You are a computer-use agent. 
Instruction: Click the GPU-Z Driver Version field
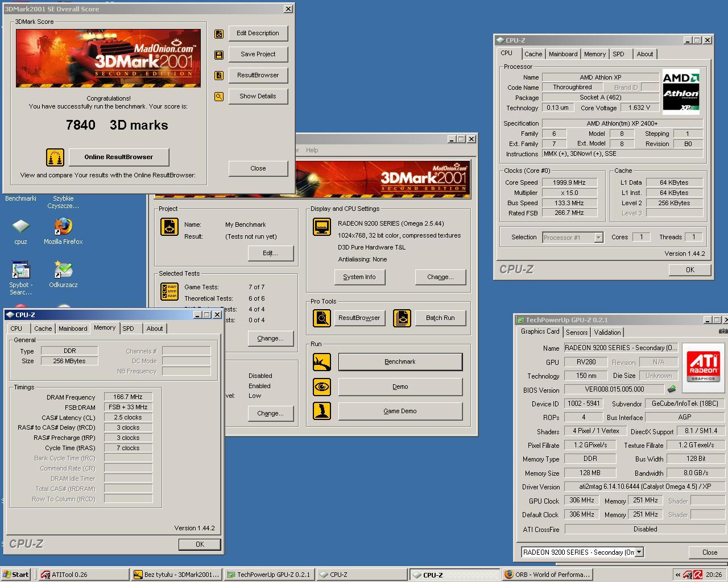tap(644, 487)
